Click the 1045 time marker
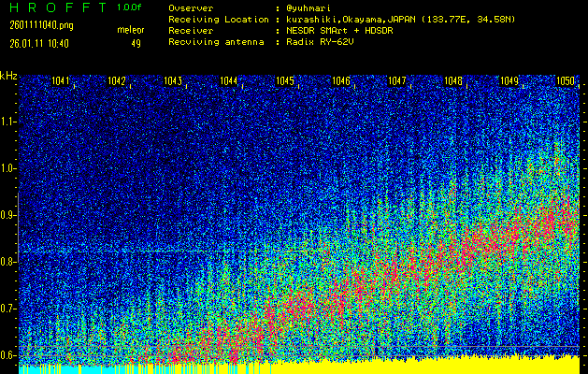 click(x=285, y=81)
